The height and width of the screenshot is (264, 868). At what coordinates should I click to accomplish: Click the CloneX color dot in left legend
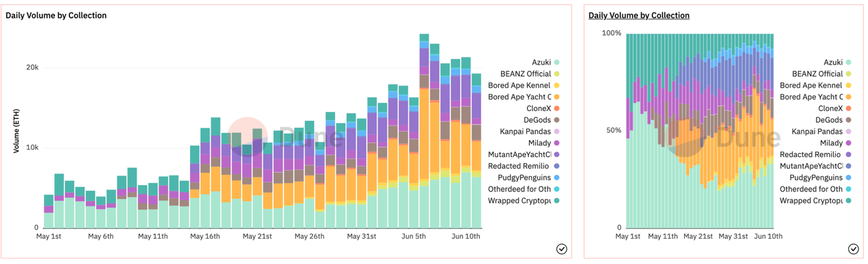[x=557, y=108]
